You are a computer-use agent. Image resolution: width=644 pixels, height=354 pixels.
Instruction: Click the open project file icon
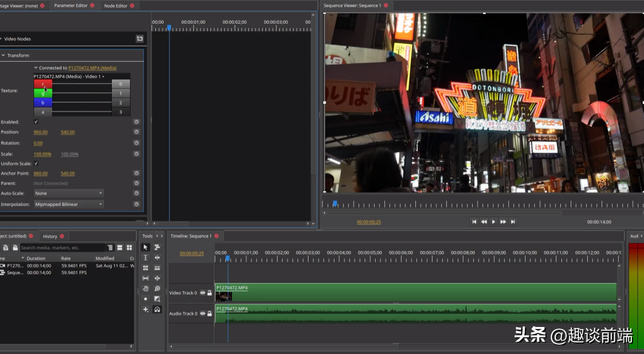(15, 248)
